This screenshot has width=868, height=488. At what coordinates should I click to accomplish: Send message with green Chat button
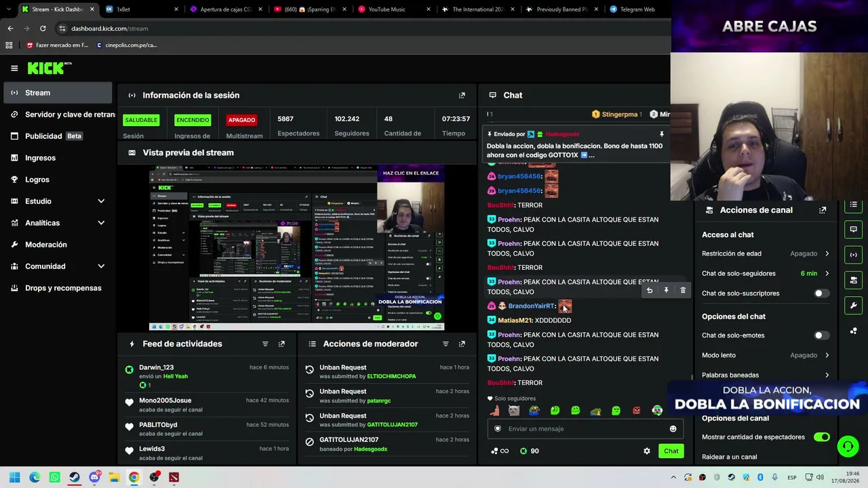click(x=671, y=451)
